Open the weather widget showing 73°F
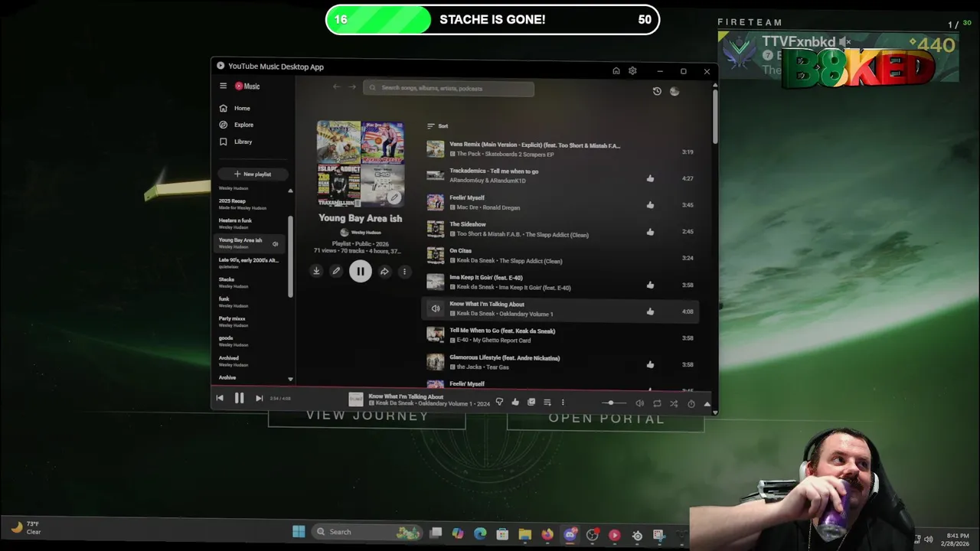The image size is (980, 551). (x=26, y=528)
